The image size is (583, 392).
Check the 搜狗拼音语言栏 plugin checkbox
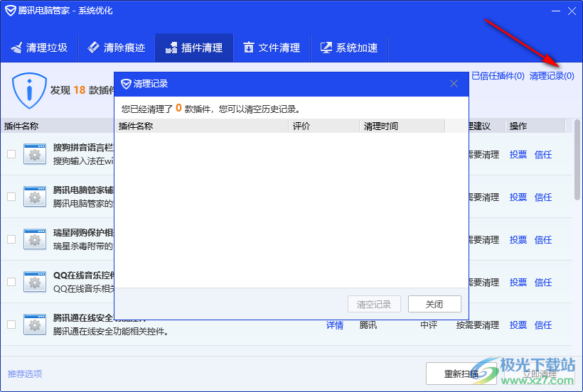point(11,153)
